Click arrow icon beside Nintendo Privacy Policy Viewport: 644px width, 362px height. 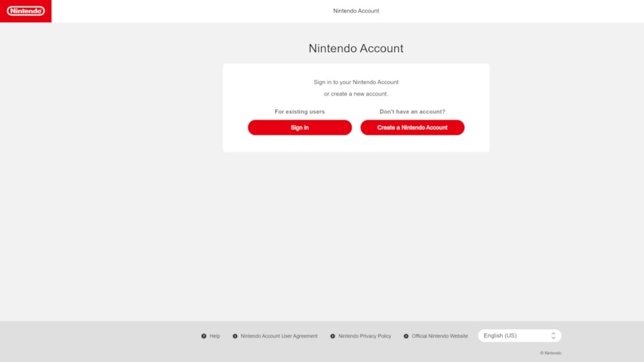(x=333, y=336)
